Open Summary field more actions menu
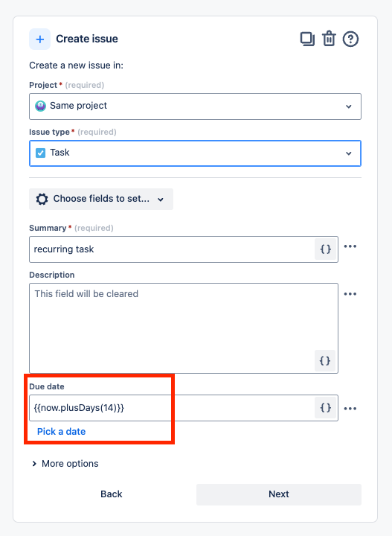 [350, 246]
